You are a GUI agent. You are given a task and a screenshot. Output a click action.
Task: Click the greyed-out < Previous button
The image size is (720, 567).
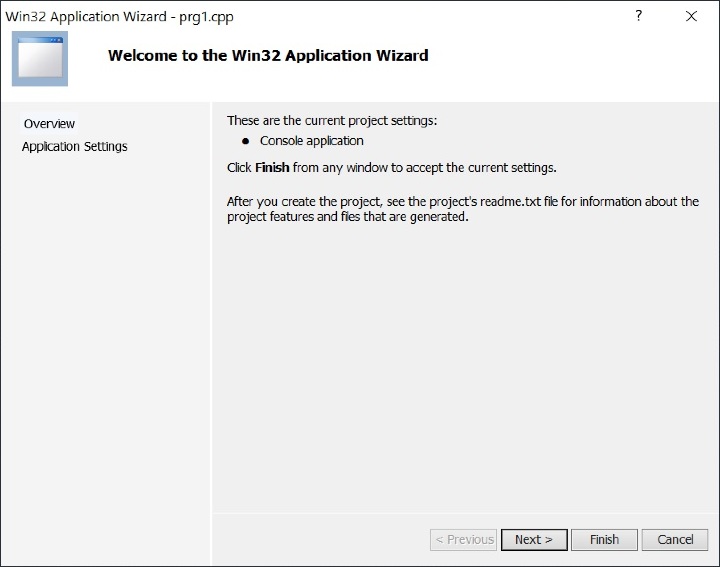(464, 539)
